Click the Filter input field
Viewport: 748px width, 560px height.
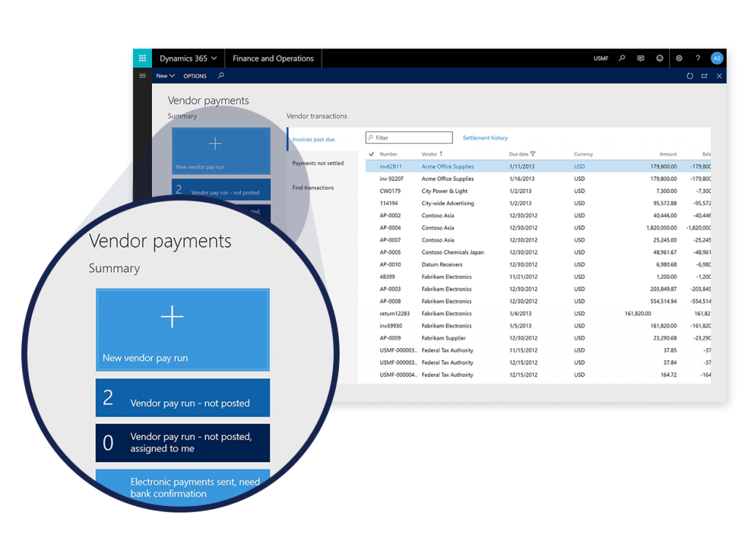[409, 138]
